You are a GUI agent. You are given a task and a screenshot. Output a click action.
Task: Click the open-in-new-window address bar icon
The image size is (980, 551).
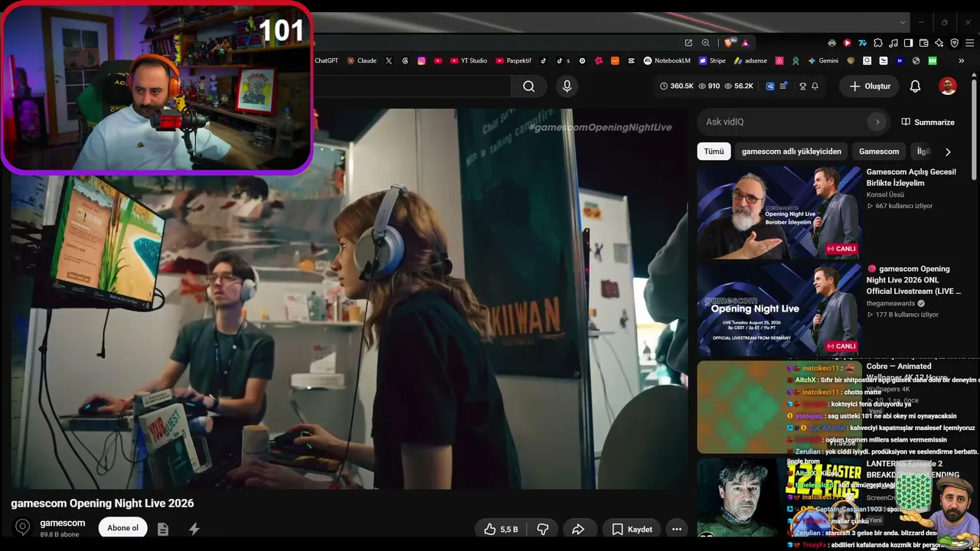pyautogui.click(x=688, y=43)
